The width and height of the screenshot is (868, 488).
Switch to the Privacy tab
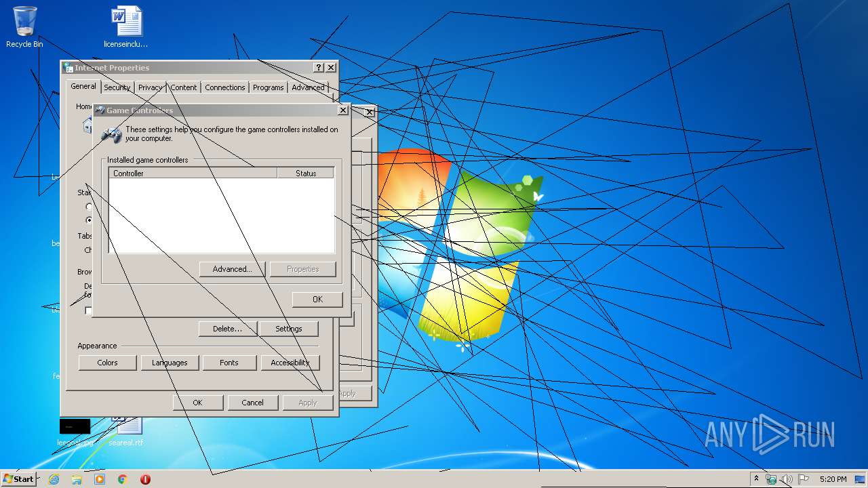(150, 87)
